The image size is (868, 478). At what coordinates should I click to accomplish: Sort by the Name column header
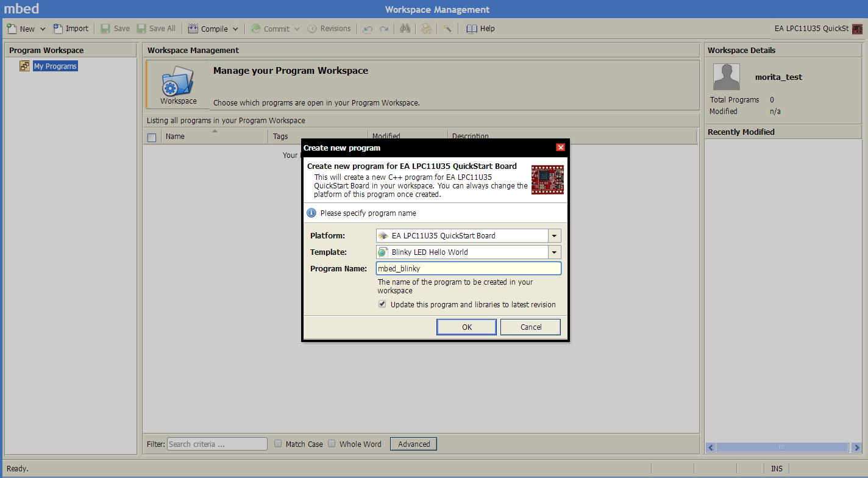pos(214,137)
